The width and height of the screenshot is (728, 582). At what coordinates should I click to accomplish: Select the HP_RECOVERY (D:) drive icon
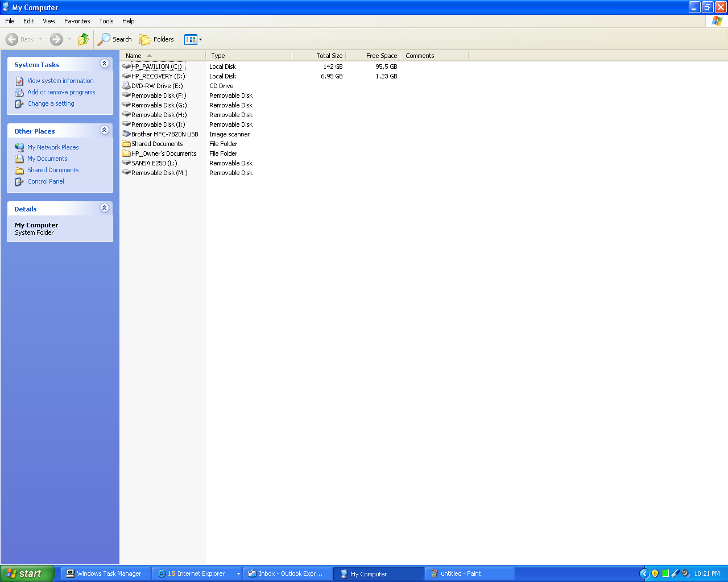(126, 76)
